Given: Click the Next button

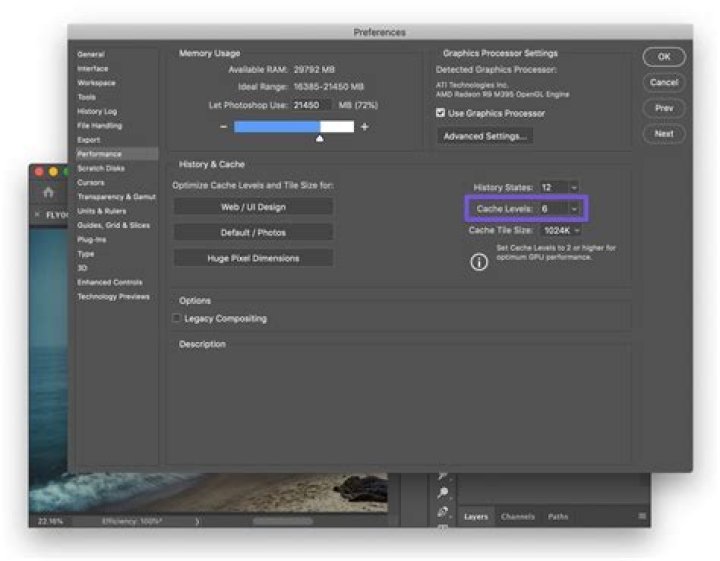Looking at the screenshot, I should (664, 134).
